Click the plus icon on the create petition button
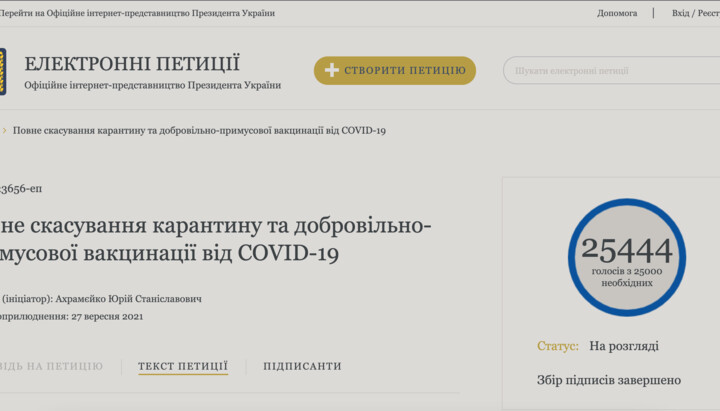 332,70
